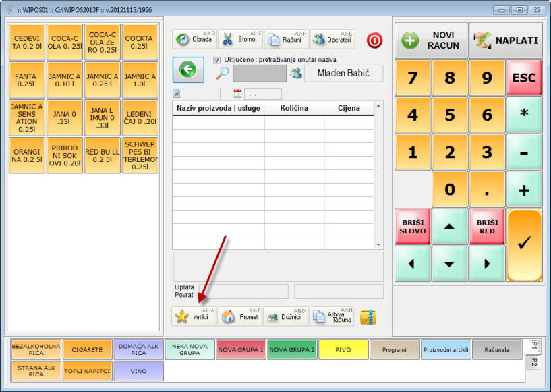551x392 pixels.
Task: Open Promet with the house icon
Action: coord(240,316)
